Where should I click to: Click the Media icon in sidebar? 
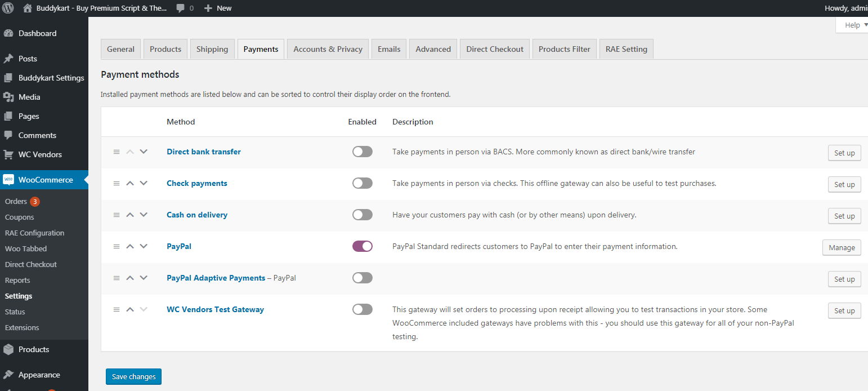[8, 97]
